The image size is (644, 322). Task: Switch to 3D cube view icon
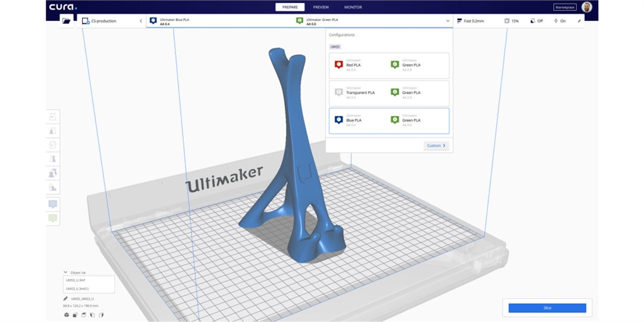pos(67,314)
